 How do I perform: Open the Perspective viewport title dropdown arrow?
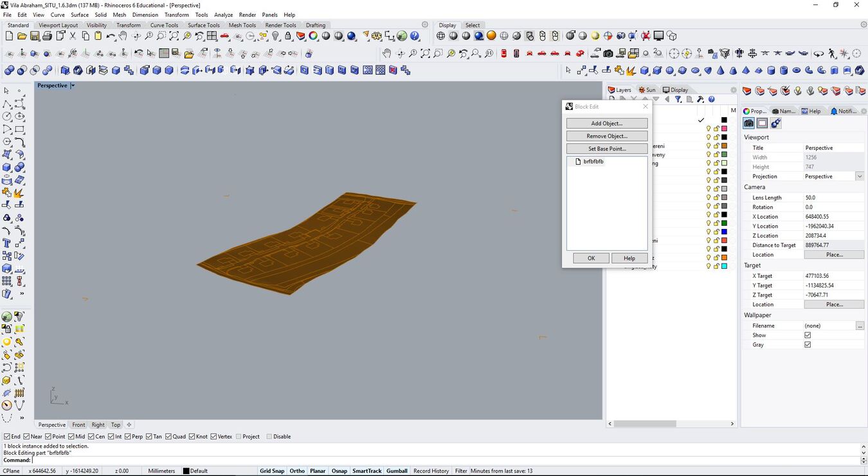click(x=73, y=86)
